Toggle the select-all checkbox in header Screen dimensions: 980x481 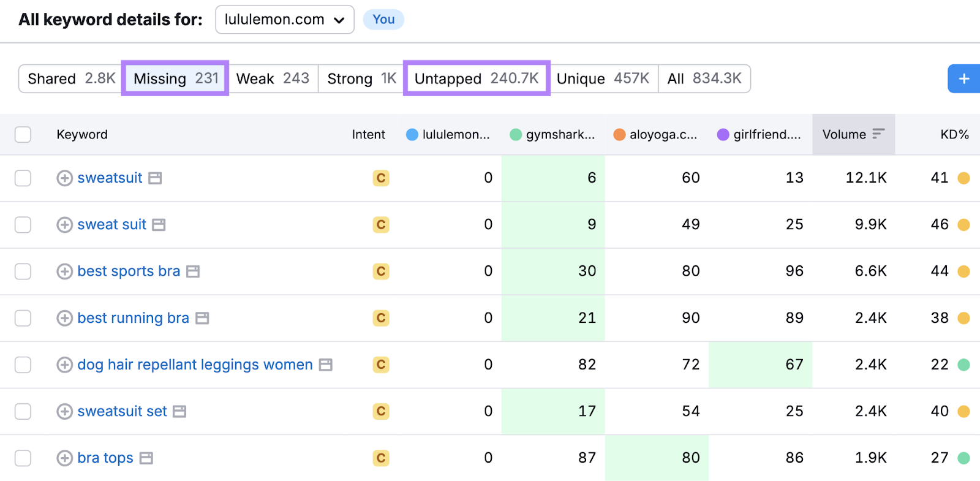tap(23, 135)
